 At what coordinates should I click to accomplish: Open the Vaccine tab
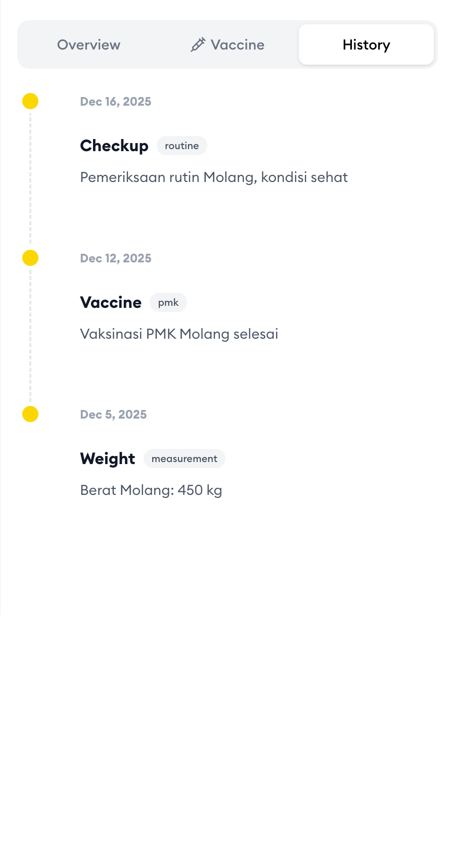(228, 45)
